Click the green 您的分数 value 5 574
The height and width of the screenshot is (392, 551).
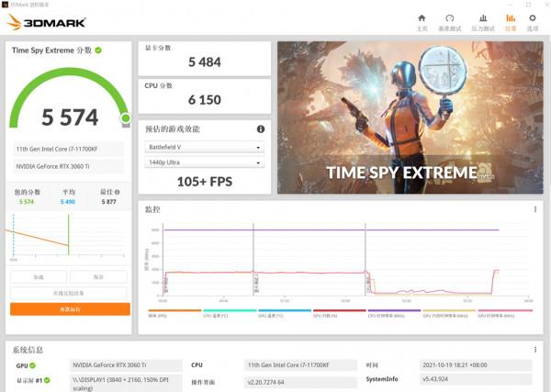point(27,202)
